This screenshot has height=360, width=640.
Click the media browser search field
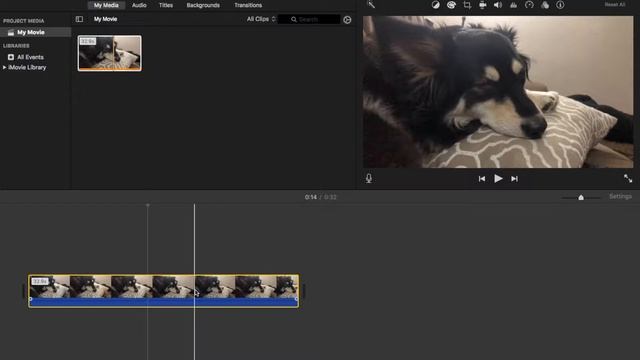tap(309, 19)
